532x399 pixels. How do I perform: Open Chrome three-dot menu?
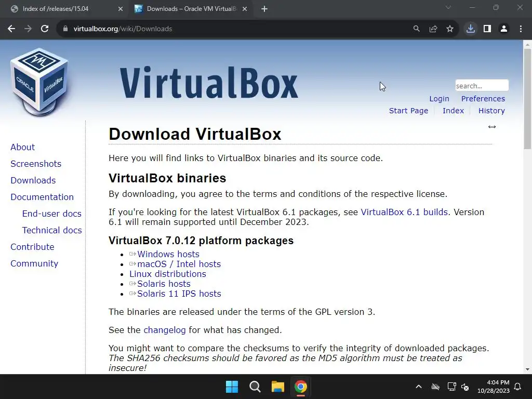[521, 29]
